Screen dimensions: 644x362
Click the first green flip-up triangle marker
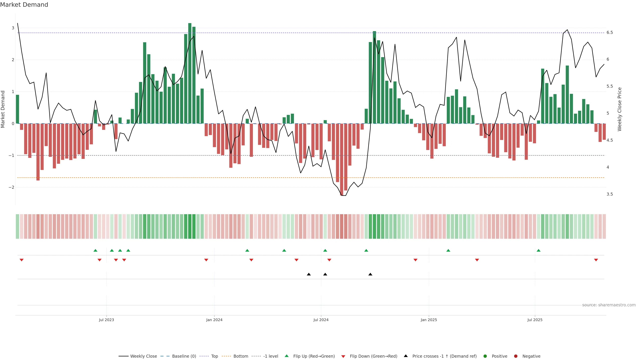click(95, 250)
